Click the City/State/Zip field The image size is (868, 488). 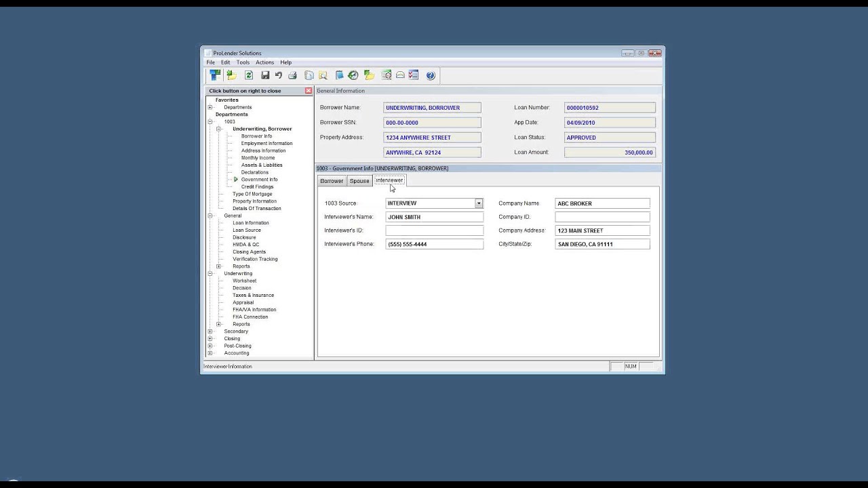point(602,244)
